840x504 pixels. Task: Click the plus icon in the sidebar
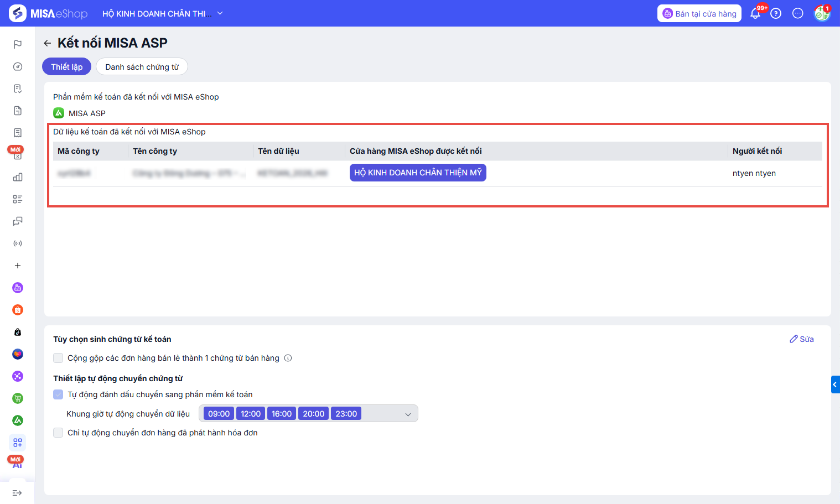[18, 266]
